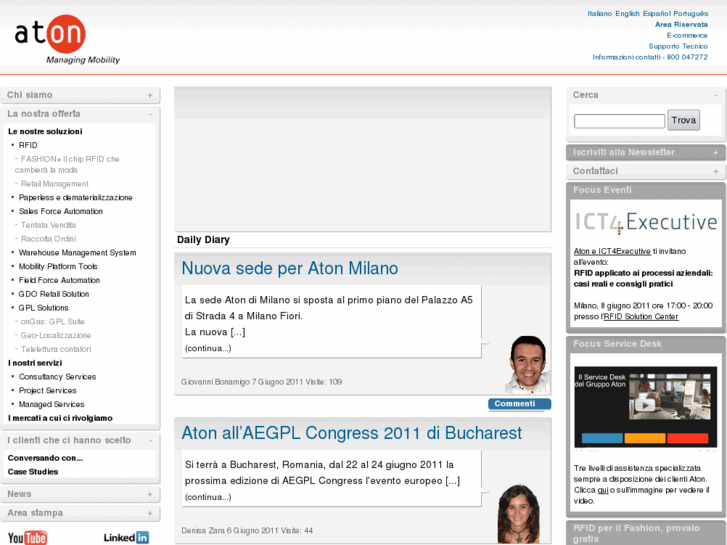Click Denisa Zara's author photo
Image resolution: width=727 pixels, height=545 pixels.
point(518,514)
